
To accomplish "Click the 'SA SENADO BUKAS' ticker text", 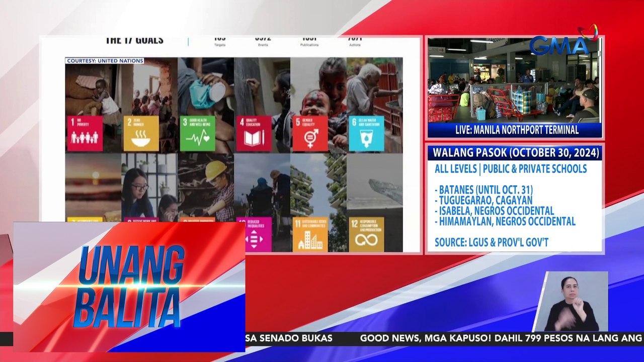I will pos(289,338).
